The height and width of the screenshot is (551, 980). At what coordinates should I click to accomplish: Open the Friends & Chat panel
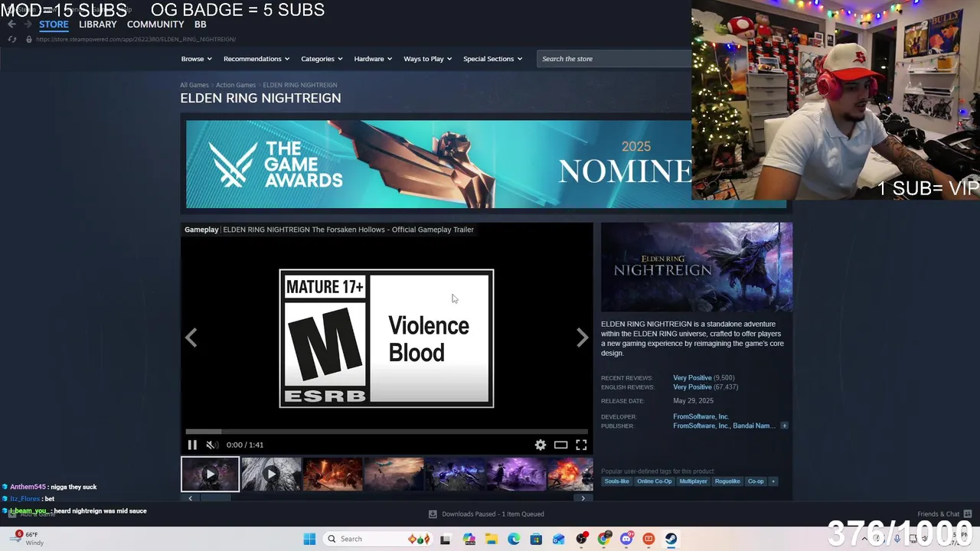(938, 514)
